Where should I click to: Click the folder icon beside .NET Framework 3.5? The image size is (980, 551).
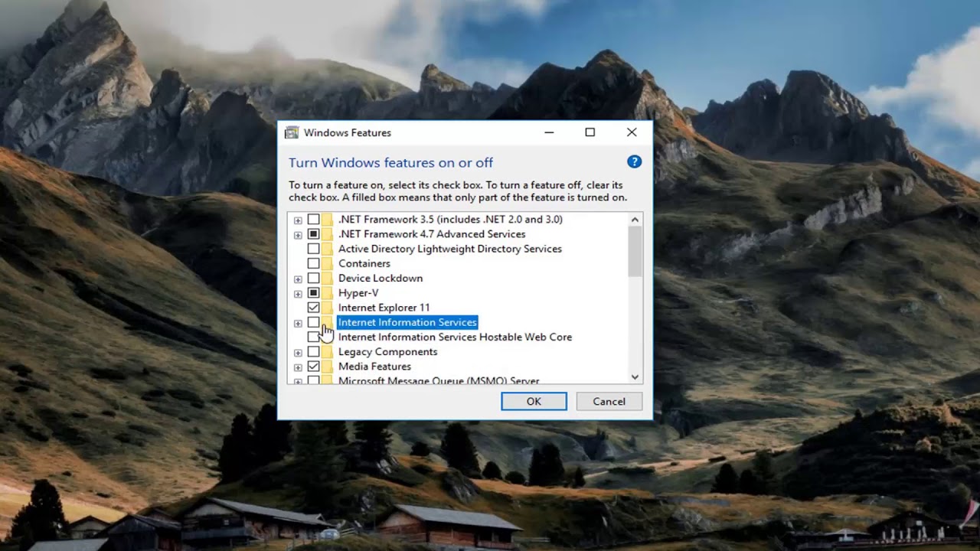coord(328,220)
